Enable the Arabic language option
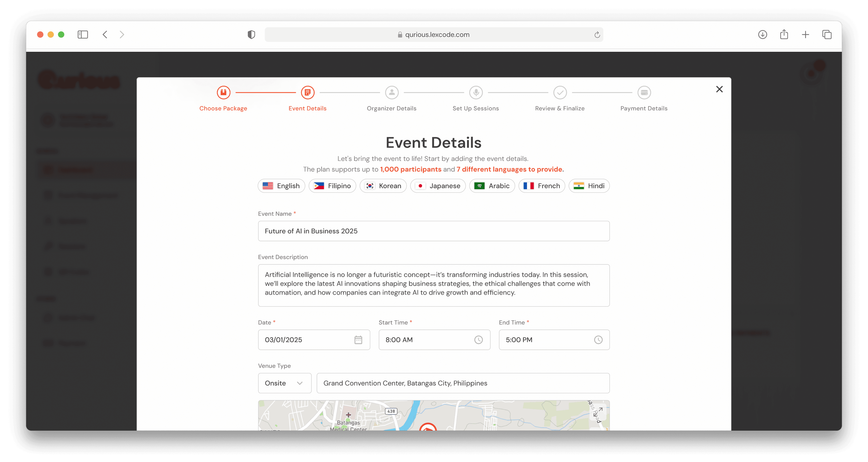 click(x=492, y=186)
